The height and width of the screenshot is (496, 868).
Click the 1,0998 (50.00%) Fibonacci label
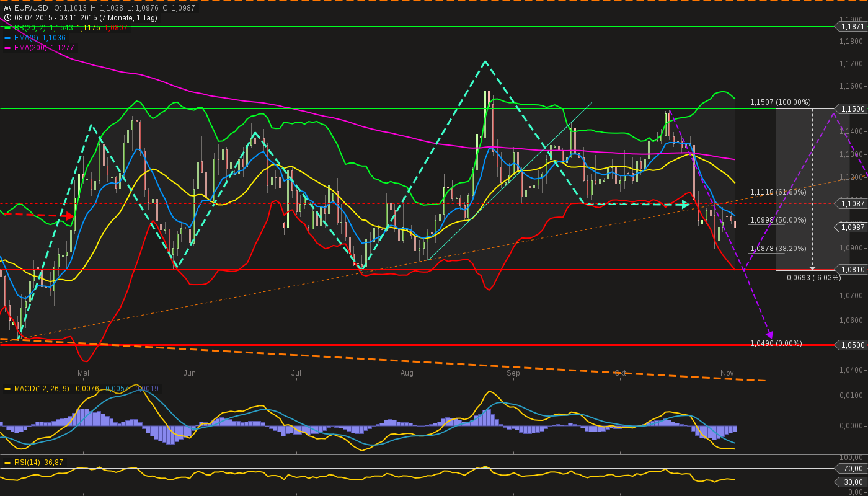click(778, 220)
